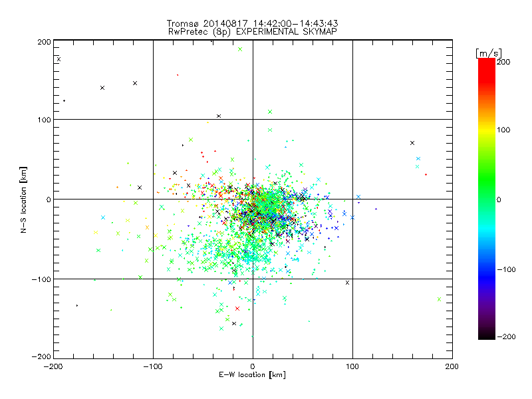Viewport: 532px width, 399px height.
Task: Click the colorbar '0' scale label
Action: 499,199
